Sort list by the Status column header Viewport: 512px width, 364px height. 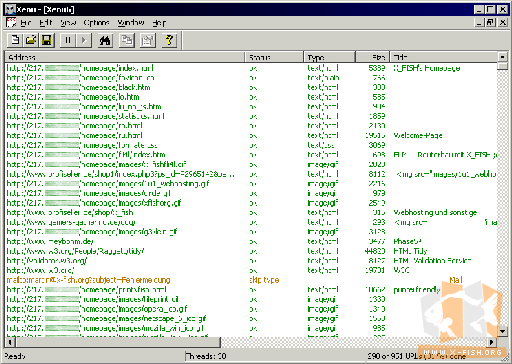click(x=274, y=57)
